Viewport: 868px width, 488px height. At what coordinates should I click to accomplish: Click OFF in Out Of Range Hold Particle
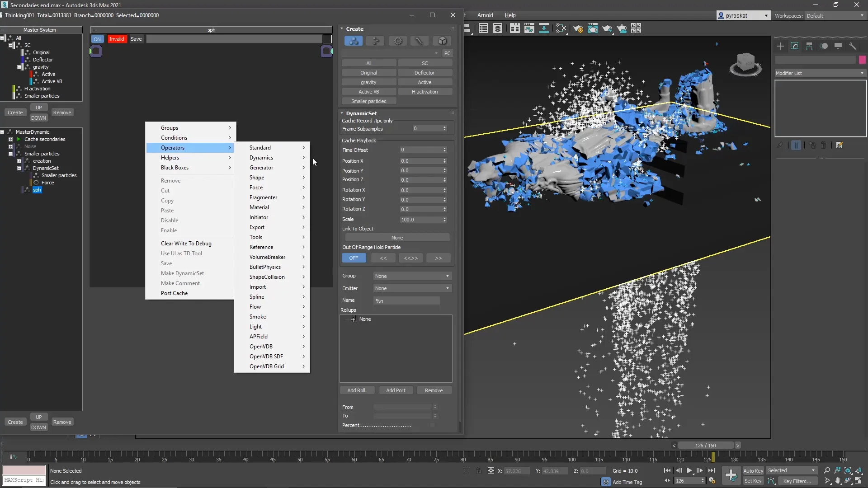tap(354, 258)
